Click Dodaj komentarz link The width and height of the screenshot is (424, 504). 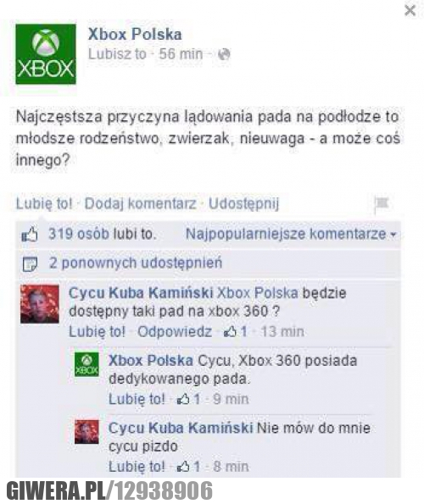click(x=140, y=204)
